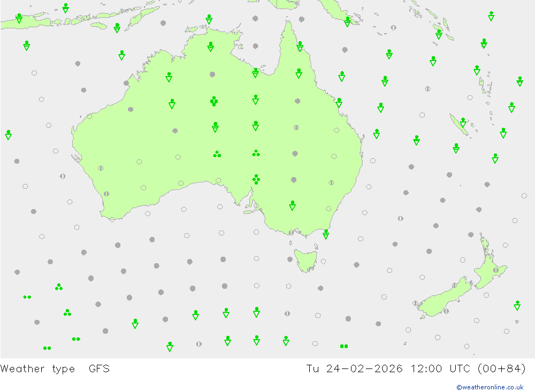Select the half-filled cloud symbol on New Zealand's North Island
535x392 pixels.
(x=496, y=270)
